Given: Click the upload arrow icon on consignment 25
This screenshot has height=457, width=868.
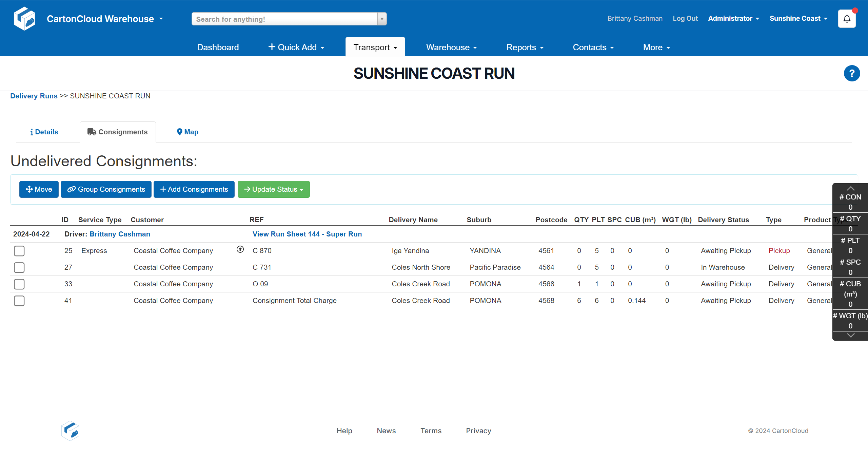Looking at the screenshot, I should (x=240, y=249).
